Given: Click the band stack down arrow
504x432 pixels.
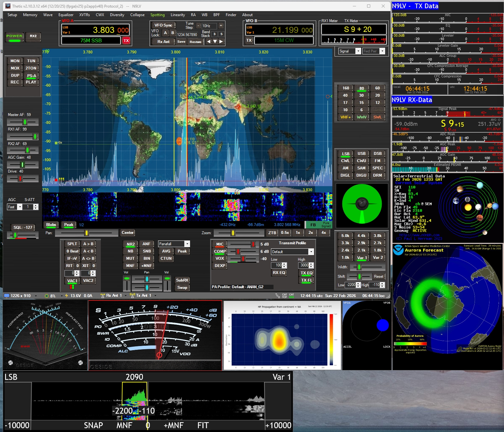Looking at the screenshot, I should [x=215, y=41].
